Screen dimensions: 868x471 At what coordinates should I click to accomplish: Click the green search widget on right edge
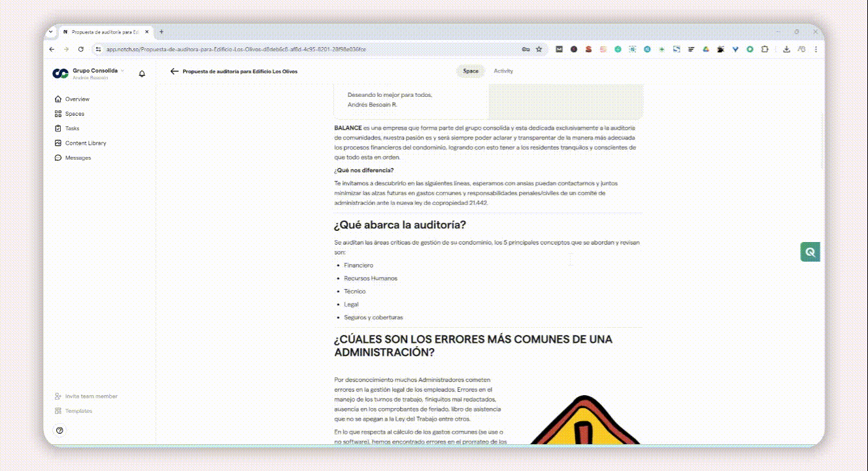[x=810, y=252]
